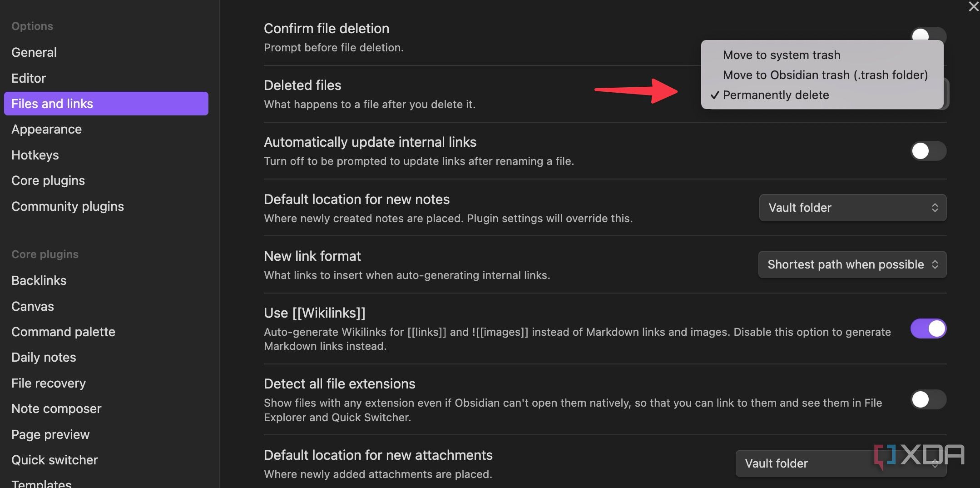Choose Move to Obsidian trash option

pos(825,75)
